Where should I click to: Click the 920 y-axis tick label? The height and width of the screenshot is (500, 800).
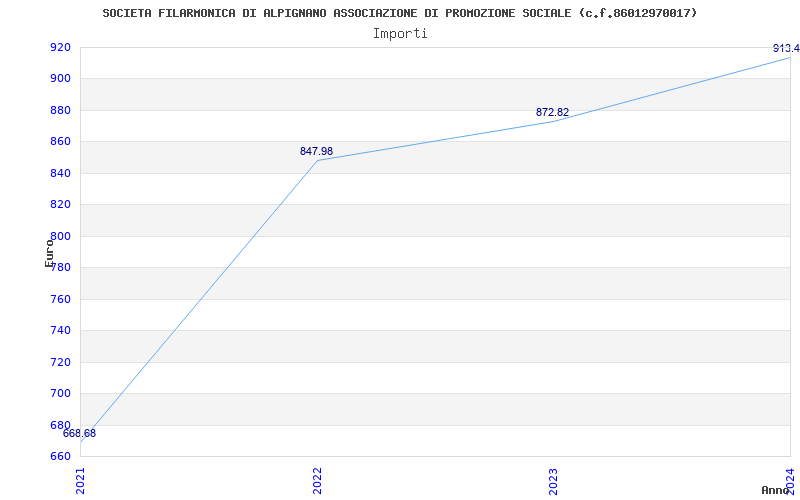(60, 47)
